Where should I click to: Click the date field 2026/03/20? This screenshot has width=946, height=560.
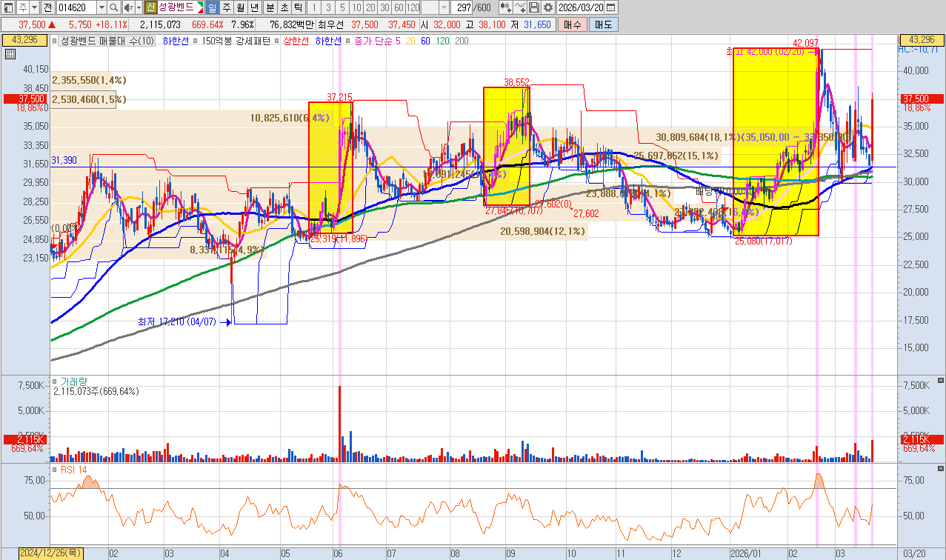pyautogui.click(x=580, y=7)
